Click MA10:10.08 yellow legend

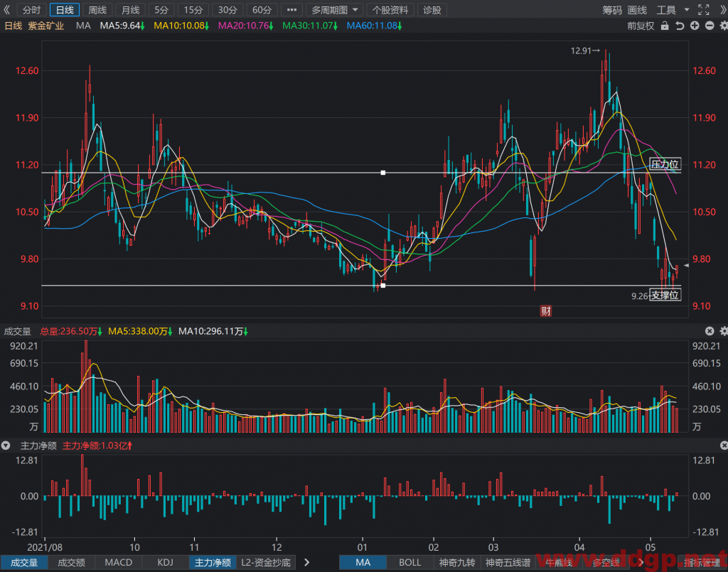coord(181,26)
